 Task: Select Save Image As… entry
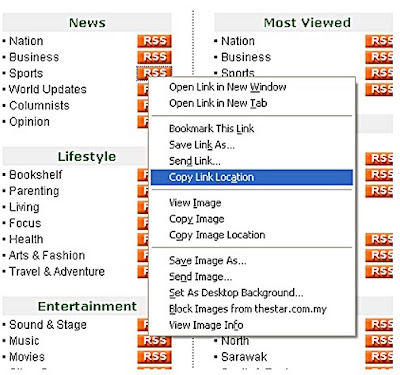click(x=252, y=260)
